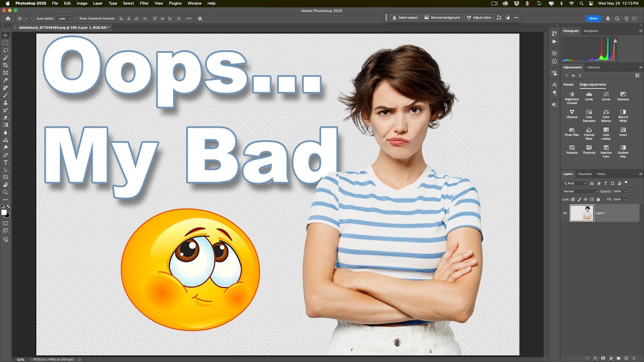The width and height of the screenshot is (644, 362).
Task: Enable the Auto-Select checkbox
Action: pos(33,19)
